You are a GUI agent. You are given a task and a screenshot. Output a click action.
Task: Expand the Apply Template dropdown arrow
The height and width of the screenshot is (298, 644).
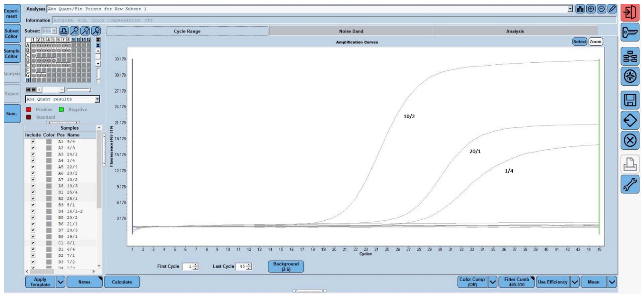click(60, 282)
